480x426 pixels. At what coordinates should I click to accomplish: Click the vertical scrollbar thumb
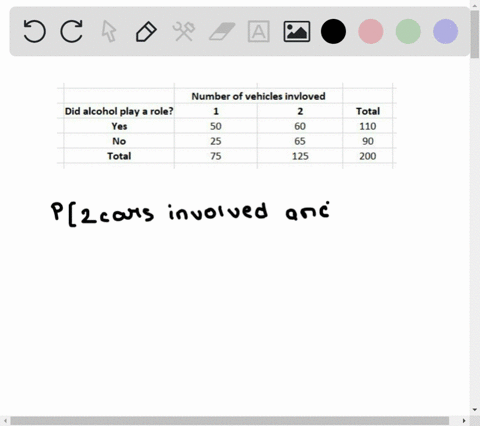point(475,34)
